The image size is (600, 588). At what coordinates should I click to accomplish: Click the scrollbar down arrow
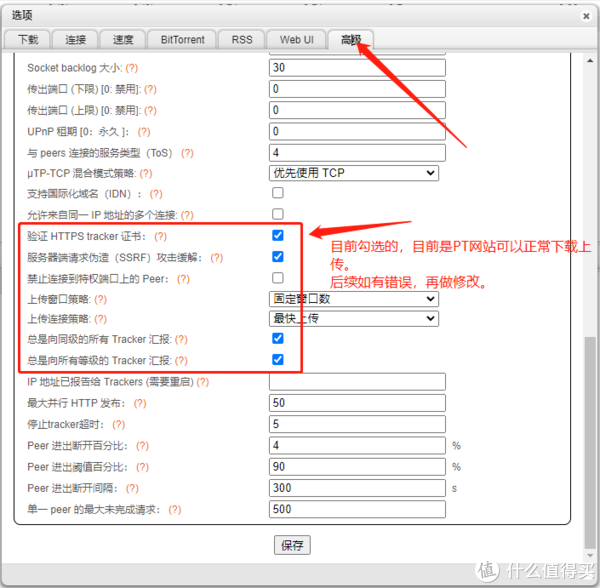590,555
